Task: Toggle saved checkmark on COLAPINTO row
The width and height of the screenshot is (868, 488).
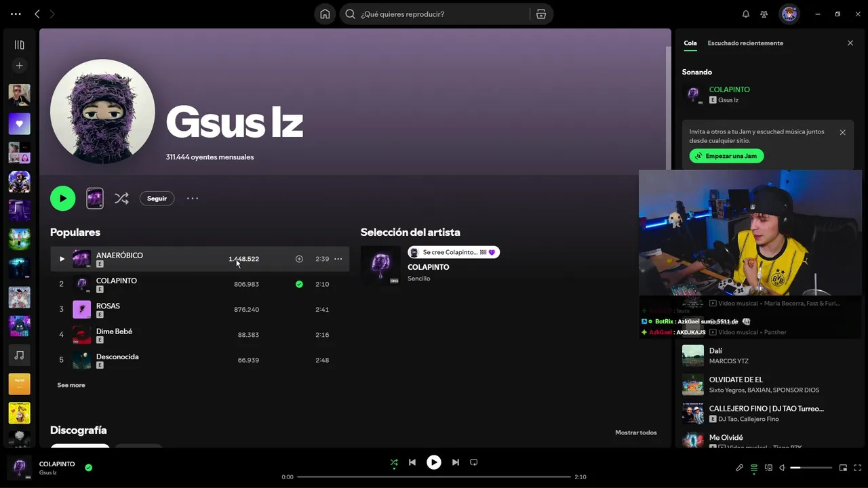Action: coord(299,284)
